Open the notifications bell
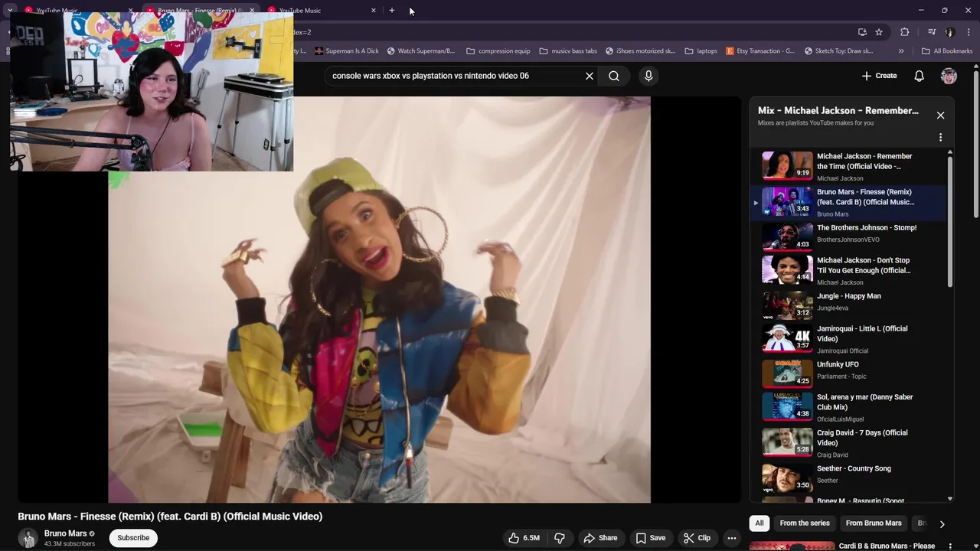 coord(920,76)
